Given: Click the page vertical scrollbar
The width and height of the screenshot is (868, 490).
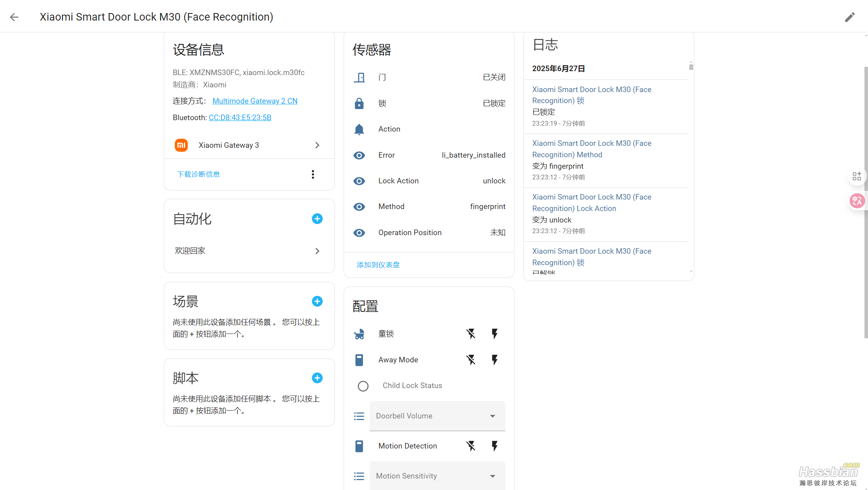Looking at the screenshot, I should coord(866,202).
